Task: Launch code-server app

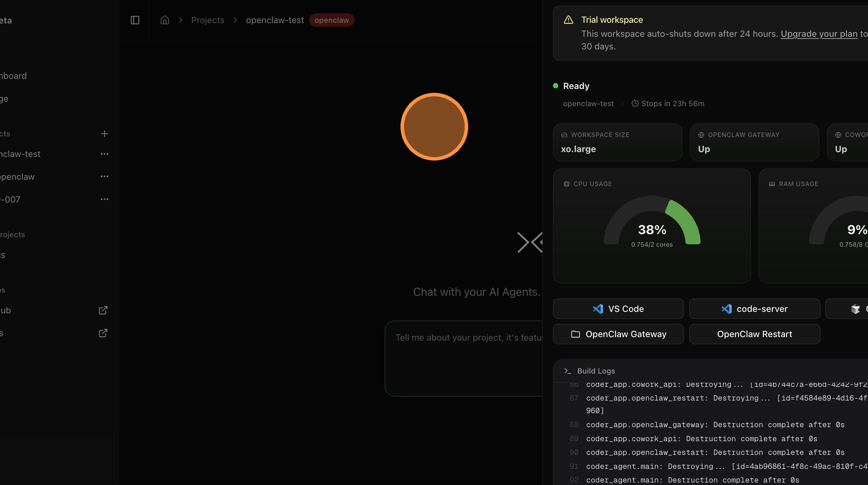Action: (x=754, y=309)
